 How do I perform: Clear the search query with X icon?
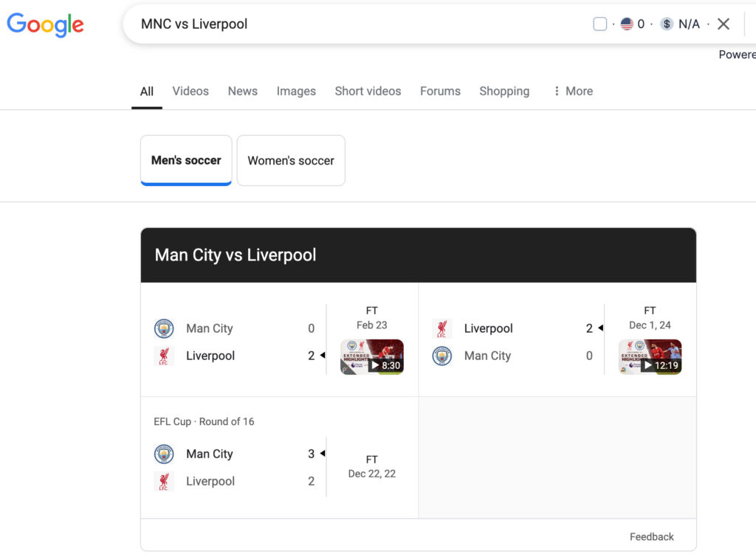724,24
